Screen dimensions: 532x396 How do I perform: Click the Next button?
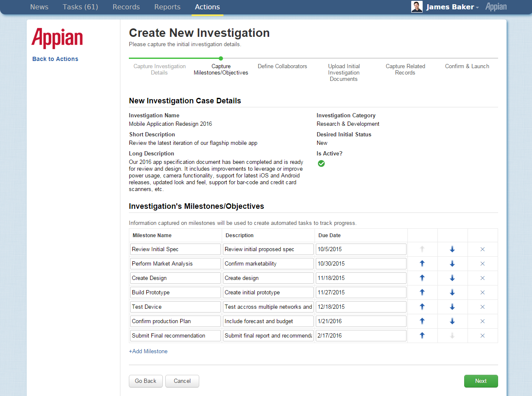coord(481,381)
